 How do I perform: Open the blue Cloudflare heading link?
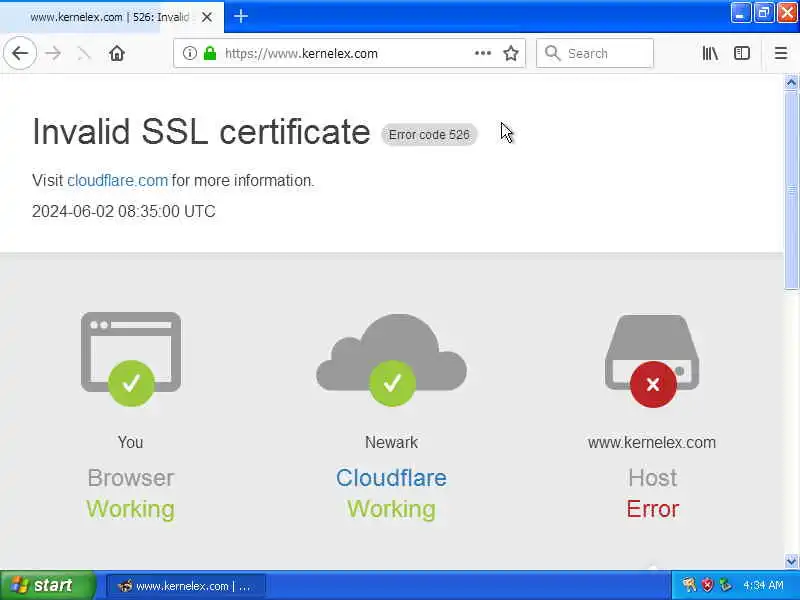tap(391, 478)
